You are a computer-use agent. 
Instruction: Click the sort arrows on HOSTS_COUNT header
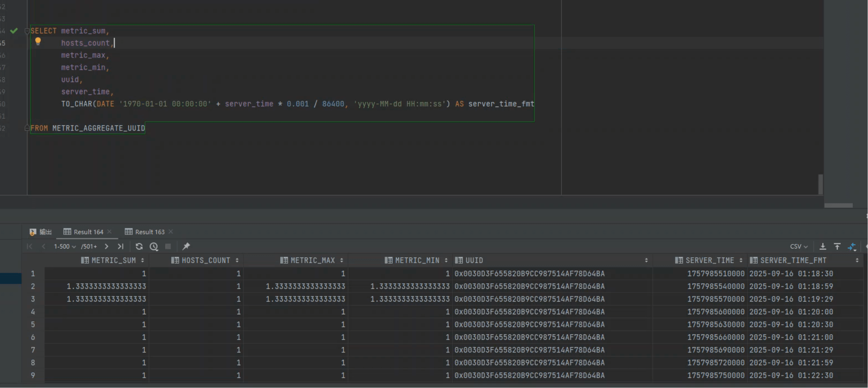[x=237, y=260]
